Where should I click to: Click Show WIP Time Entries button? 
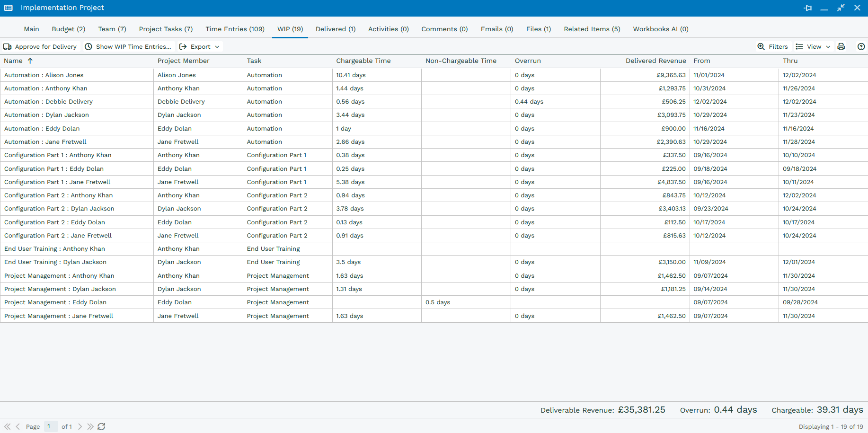(x=128, y=46)
